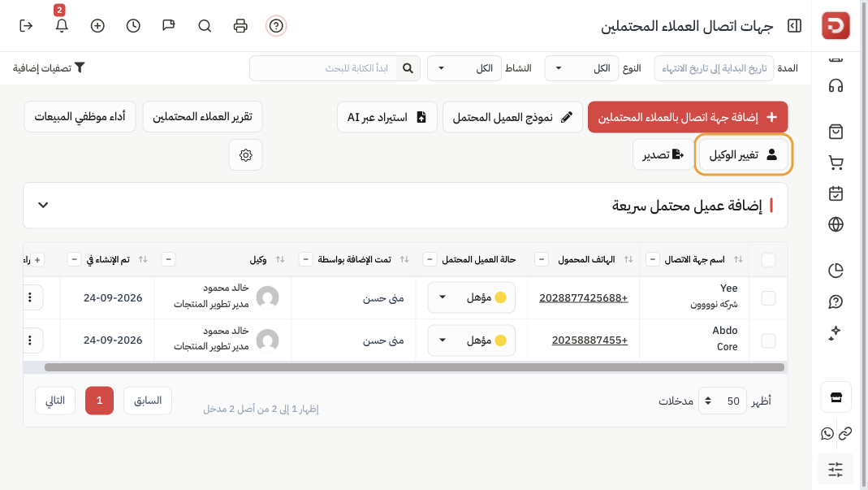Viewport: 868px width, 490px height.
Task: Click the خالد محمود avatar in Yee row
Action: pos(267,297)
